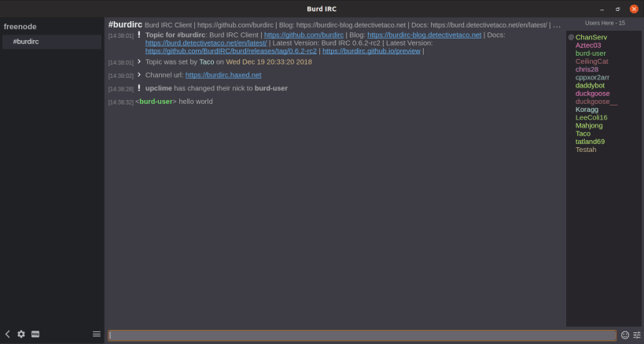644x344 pixels.
Task: Open the releases/tag/0.6.2-rc2 link
Action: [x=231, y=51]
